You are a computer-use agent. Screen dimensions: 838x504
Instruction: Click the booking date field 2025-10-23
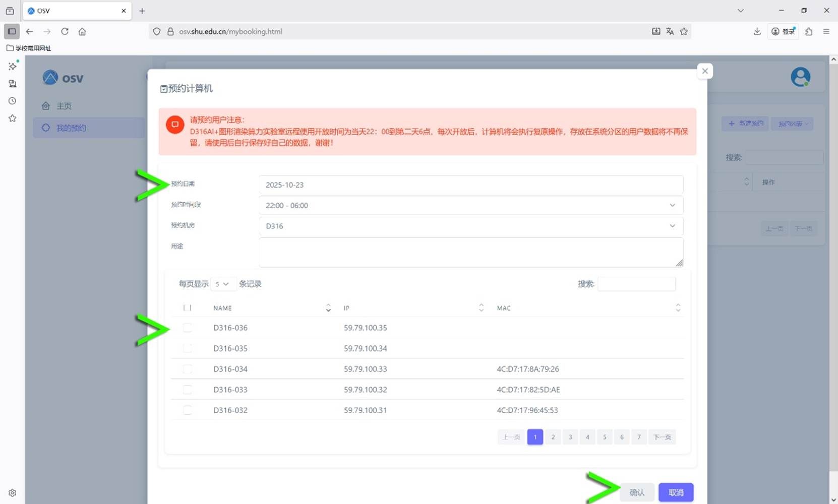coord(470,185)
